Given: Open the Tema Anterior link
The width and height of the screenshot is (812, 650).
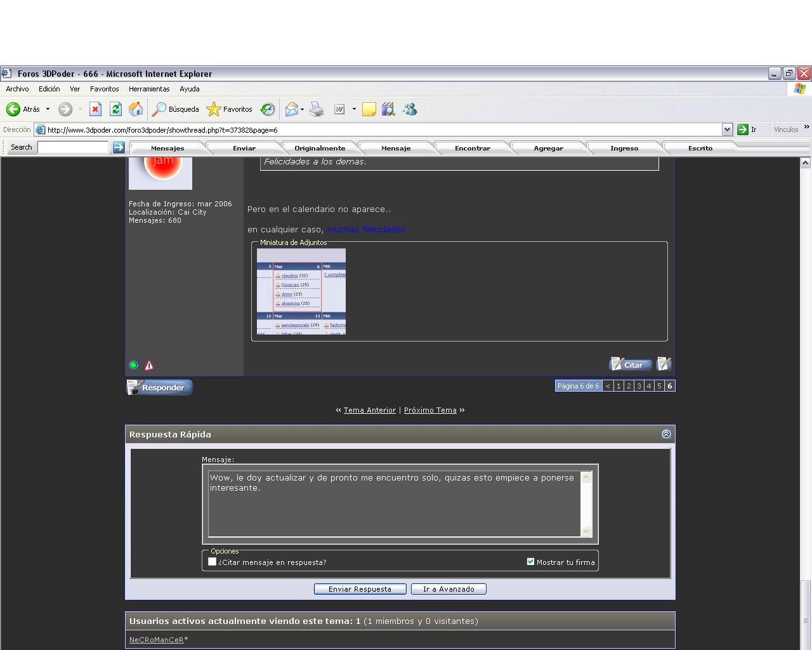Looking at the screenshot, I should [x=370, y=410].
